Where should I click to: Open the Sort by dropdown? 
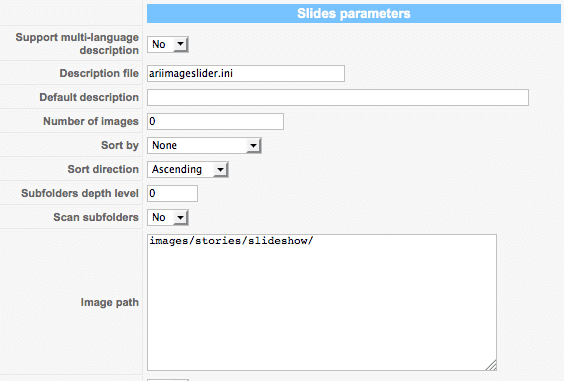coord(204,145)
